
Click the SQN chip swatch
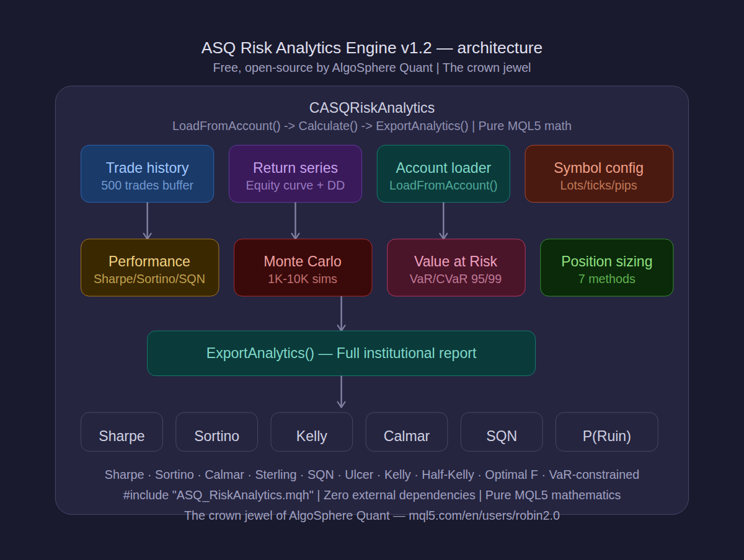coord(501,432)
